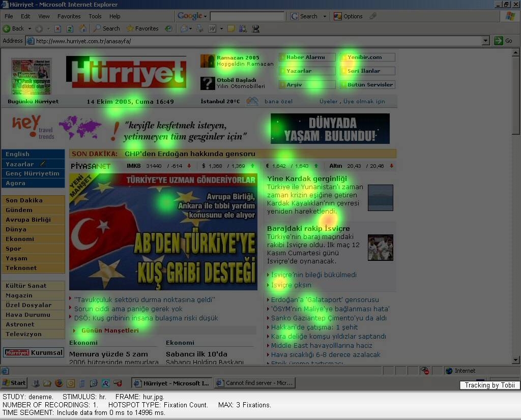Click the popup blocked status bar icon
Screen dimensions: 521x420
[425, 371]
